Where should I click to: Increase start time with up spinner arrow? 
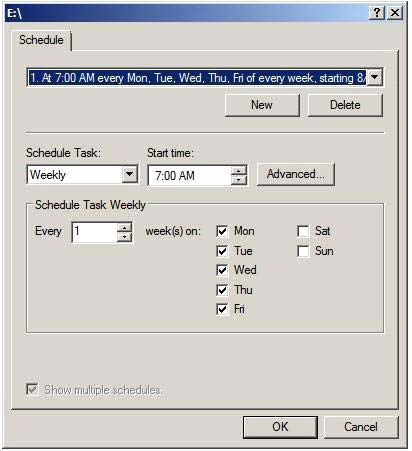pos(238,171)
